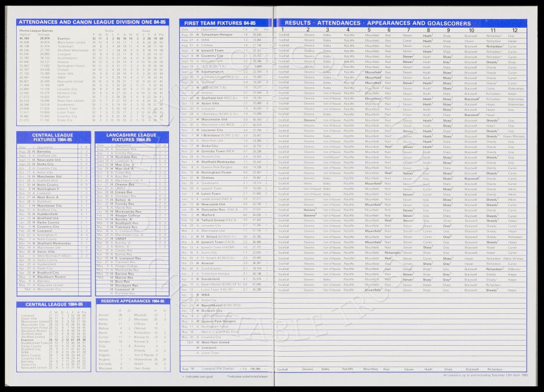Click the 'FIRST TEAM FIXTURES 84-85' heading

[220, 23]
